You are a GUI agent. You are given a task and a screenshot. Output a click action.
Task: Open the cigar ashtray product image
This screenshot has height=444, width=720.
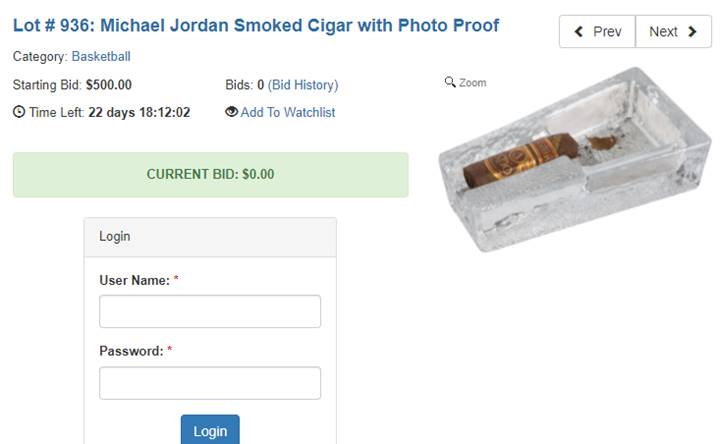(x=575, y=160)
